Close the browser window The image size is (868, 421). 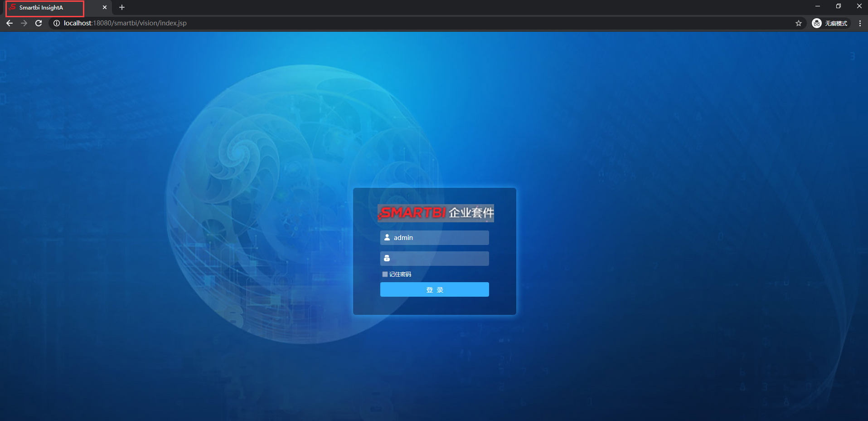coord(859,6)
